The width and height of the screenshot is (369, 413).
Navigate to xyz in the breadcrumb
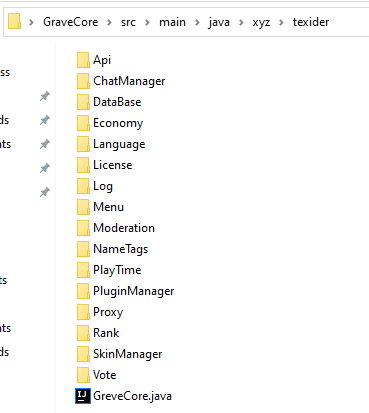pyautogui.click(x=261, y=23)
